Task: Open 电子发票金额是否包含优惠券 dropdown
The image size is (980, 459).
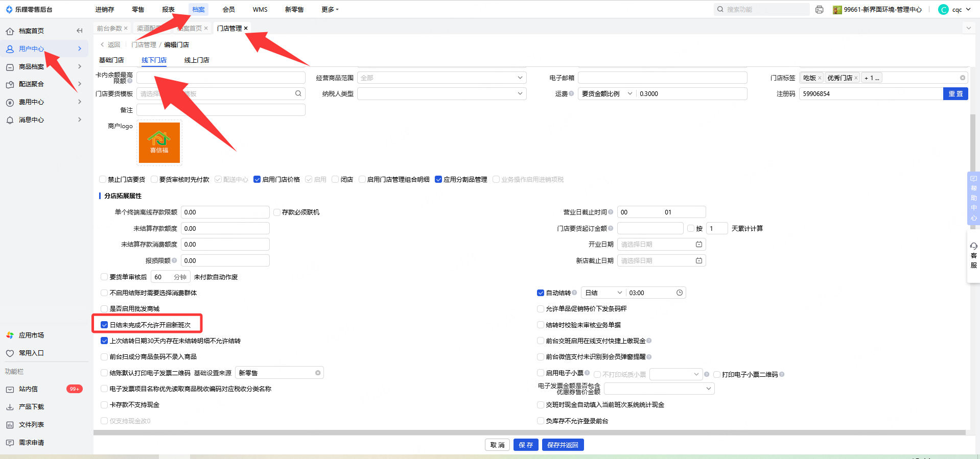Action: [659, 389]
